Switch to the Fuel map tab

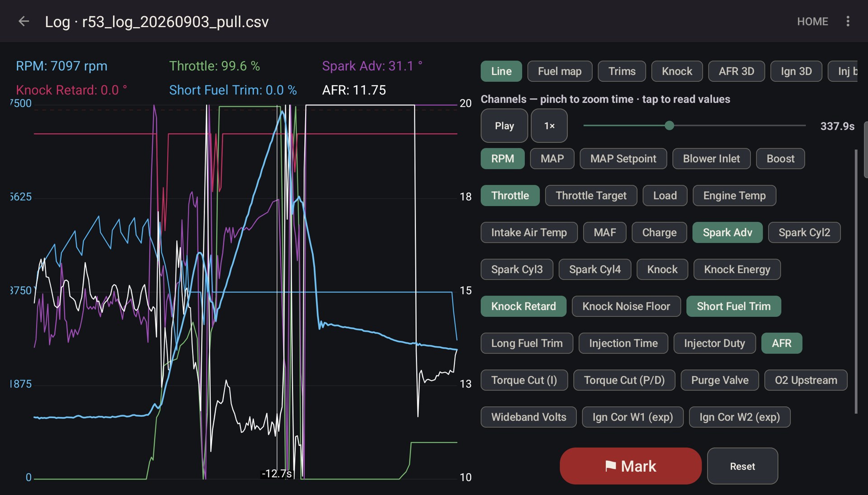tap(560, 71)
